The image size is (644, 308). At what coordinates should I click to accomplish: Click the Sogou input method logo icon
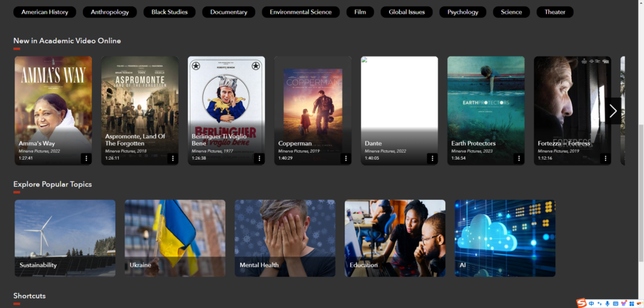[x=582, y=304]
